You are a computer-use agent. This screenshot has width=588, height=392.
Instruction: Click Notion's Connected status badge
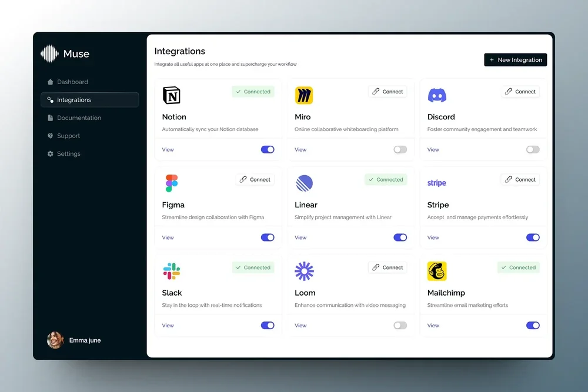pyautogui.click(x=253, y=92)
